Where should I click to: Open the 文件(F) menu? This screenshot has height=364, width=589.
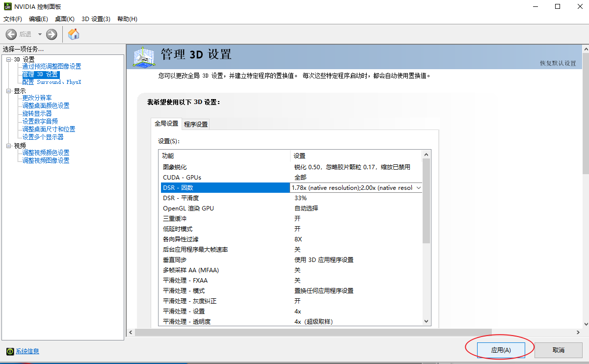point(12,19)
